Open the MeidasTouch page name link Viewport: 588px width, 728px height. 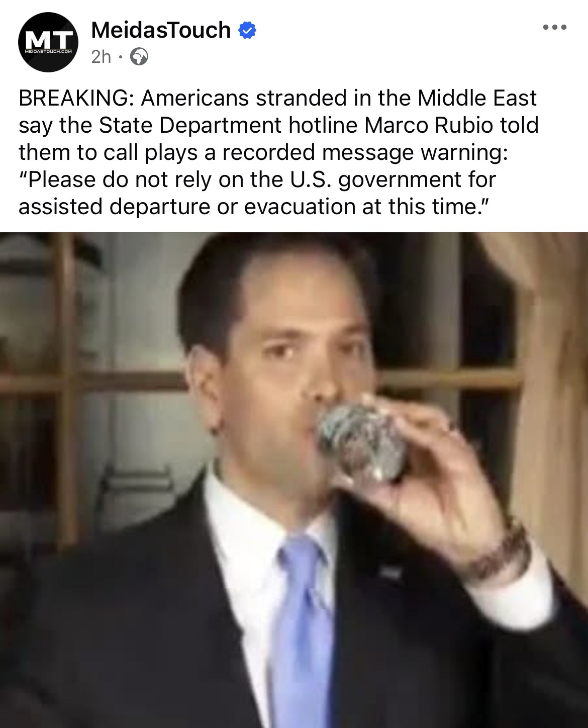[x=161, y=30]
